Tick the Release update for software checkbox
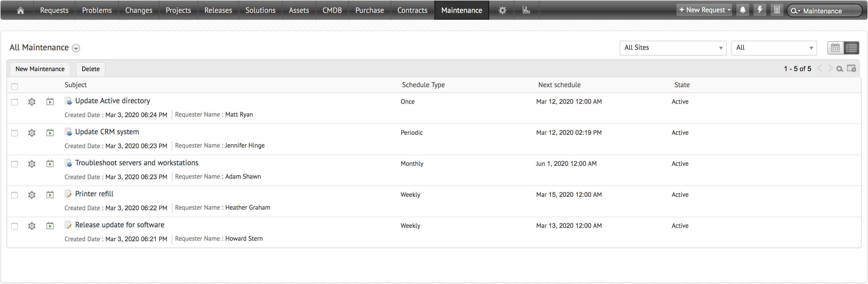868x284 pixels. tap(14, 226)
